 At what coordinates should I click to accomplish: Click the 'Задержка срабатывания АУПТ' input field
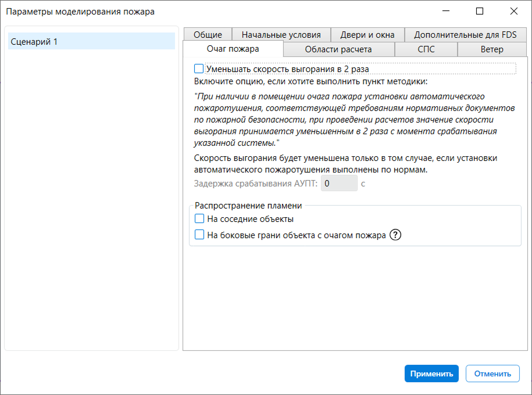click(x=339, y=184)
